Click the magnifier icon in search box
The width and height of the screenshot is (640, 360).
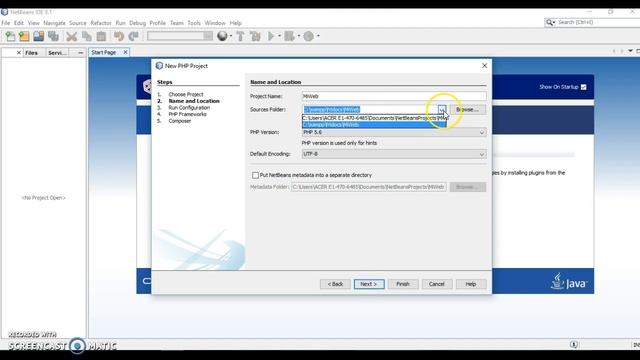click(x=550, y=22)
